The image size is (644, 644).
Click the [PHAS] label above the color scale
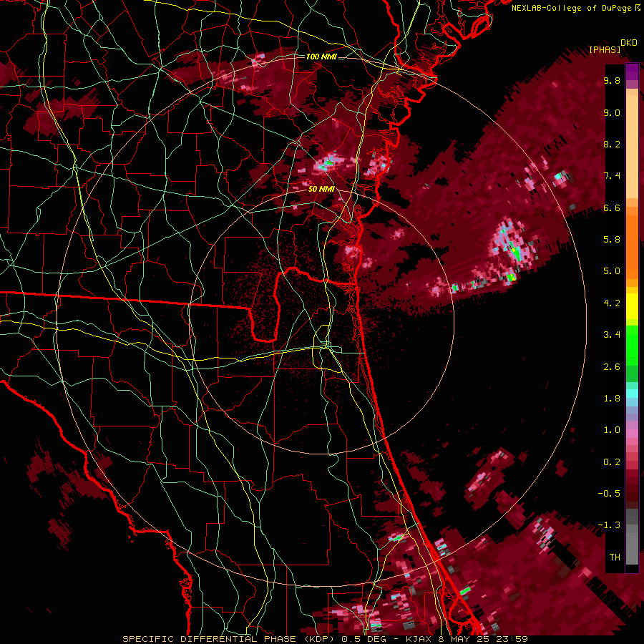click(x=605, y=49)
